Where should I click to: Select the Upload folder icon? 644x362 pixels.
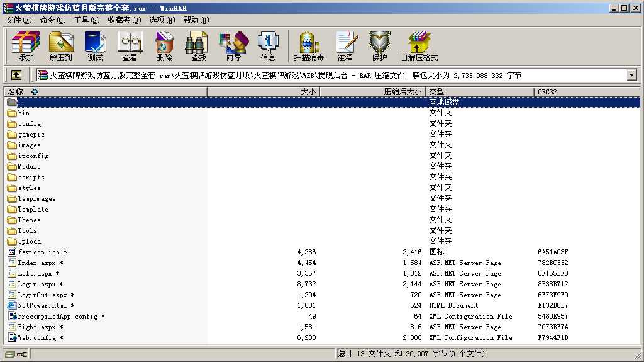pos(12,242)
